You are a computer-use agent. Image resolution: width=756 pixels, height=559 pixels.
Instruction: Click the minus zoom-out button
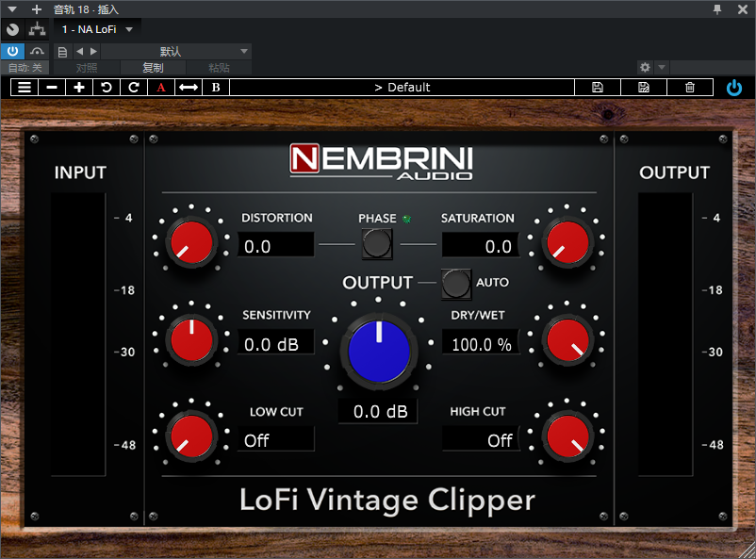coord(52,88)
